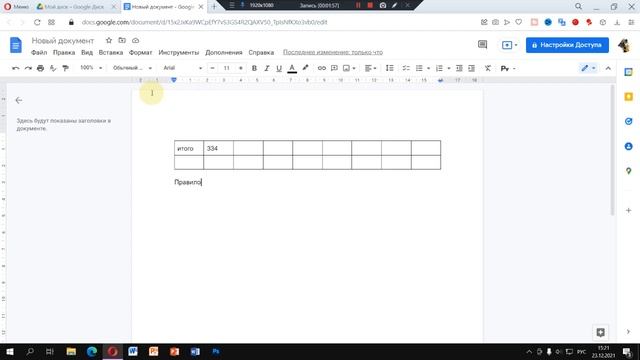Viewport: 640px width, 360px height.
Task: Open input tools dropdown
Action: click(x=508, y=68)
